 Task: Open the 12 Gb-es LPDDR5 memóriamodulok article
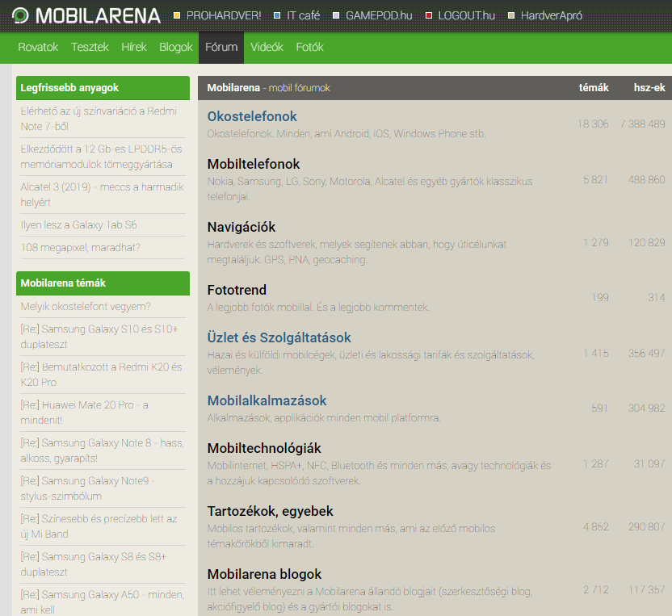tap(101, 157)
